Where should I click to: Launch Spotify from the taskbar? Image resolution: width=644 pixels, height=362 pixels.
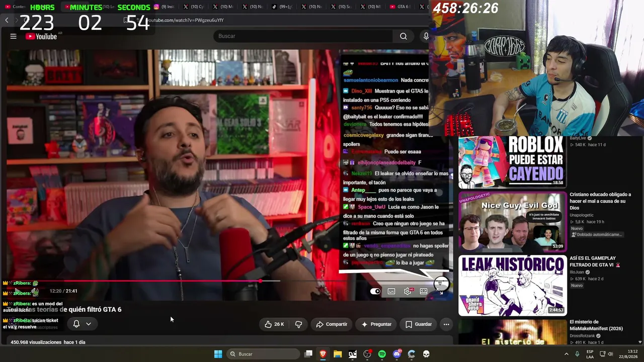click(382, 354)
